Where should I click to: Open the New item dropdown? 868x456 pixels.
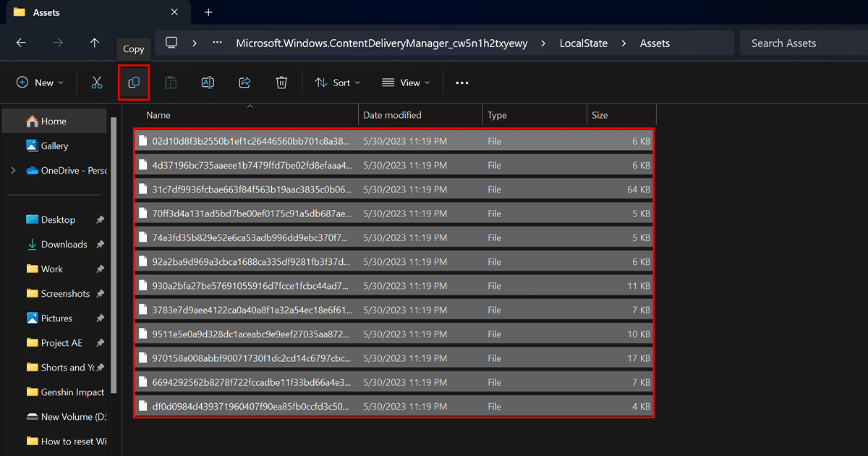pos(40,83)
